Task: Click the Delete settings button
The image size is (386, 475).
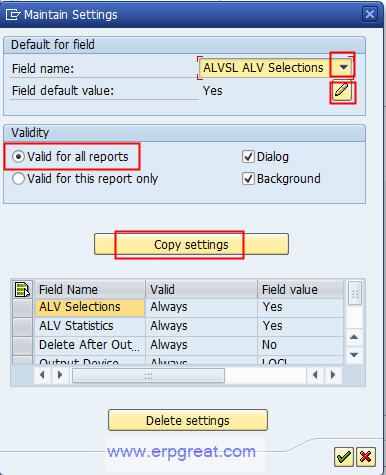Action: [188, 420]
